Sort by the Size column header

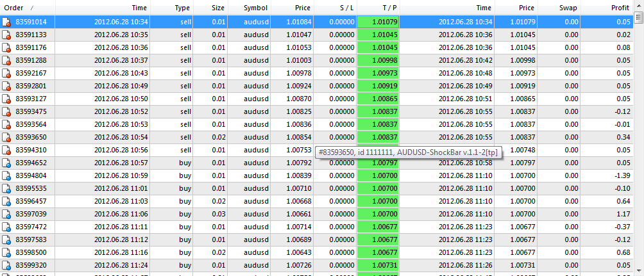click(210, 8)
